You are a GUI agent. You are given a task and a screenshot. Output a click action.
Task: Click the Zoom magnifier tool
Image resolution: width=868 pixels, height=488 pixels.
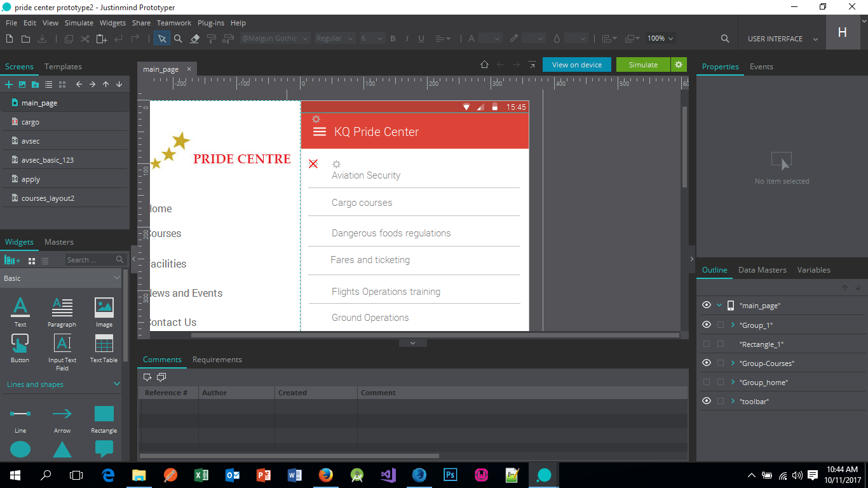(179, 39)
